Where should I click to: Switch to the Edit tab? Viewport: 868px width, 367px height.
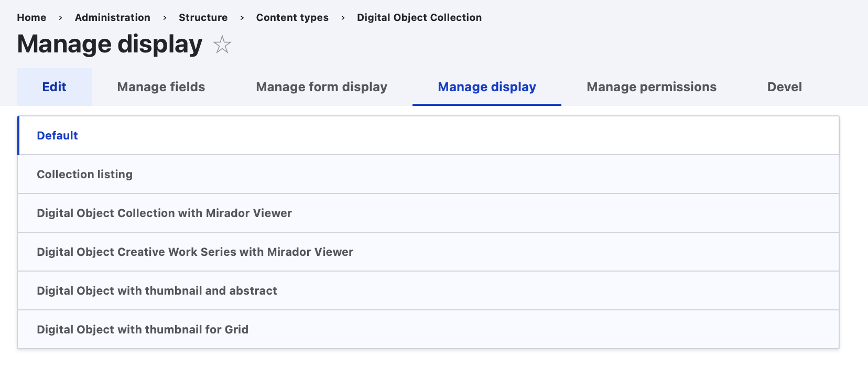(54, 87)
